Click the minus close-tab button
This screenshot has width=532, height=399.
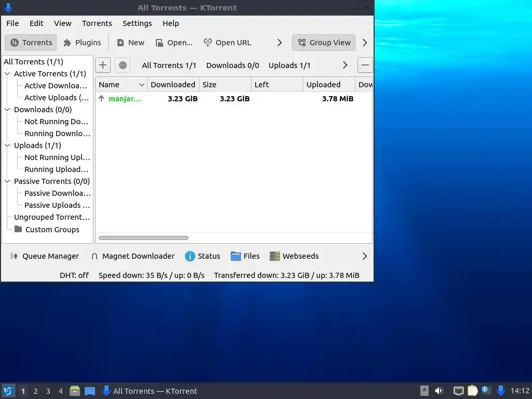(365, 65)
